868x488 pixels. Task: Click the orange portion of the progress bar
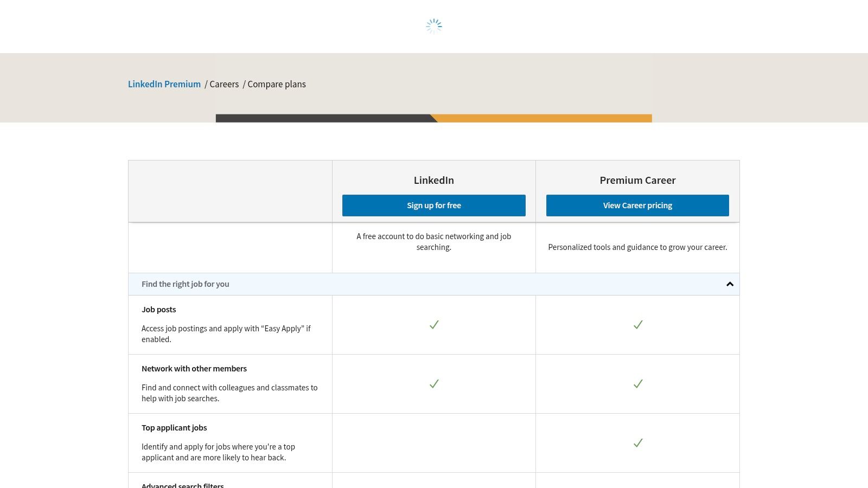click(542, 118)
